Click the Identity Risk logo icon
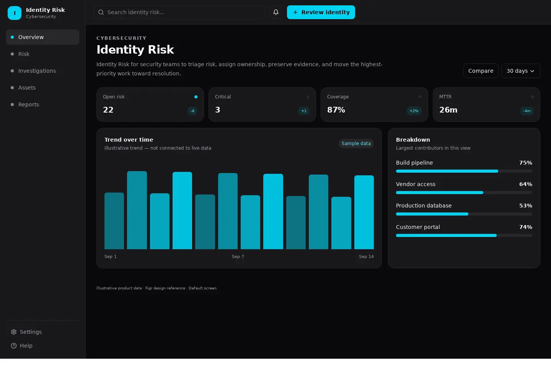 15,13
